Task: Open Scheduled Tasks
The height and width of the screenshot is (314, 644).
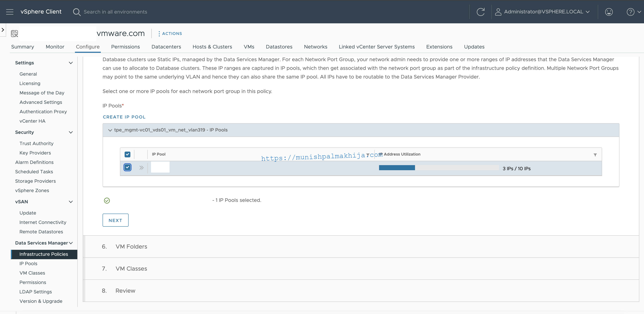Action: coord(34,171)
